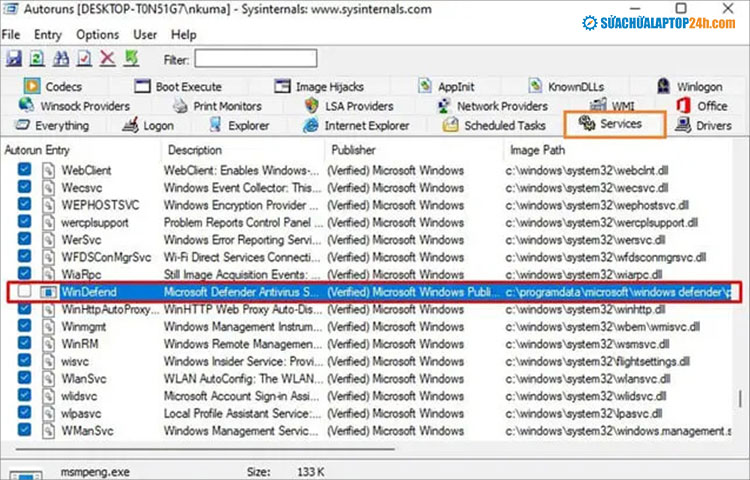Click the Refresh toolbar icon
Viewport: 750px width, 480px height.
tap(37, 58)
